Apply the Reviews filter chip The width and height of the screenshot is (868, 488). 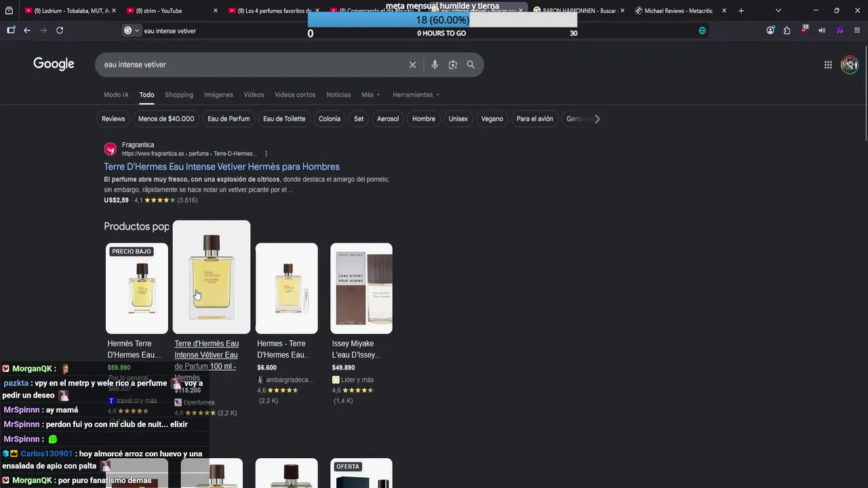click(x=113, y=119)
